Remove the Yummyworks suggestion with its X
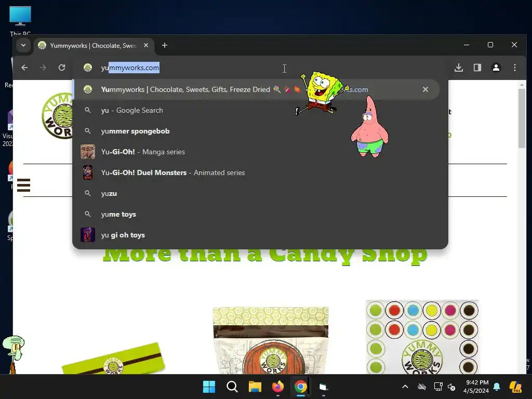The width and height of the screenshot is (532, 399). click(425, 89)
